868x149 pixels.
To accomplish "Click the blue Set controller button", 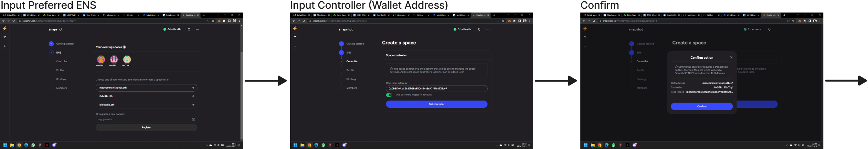I will 436,104.
